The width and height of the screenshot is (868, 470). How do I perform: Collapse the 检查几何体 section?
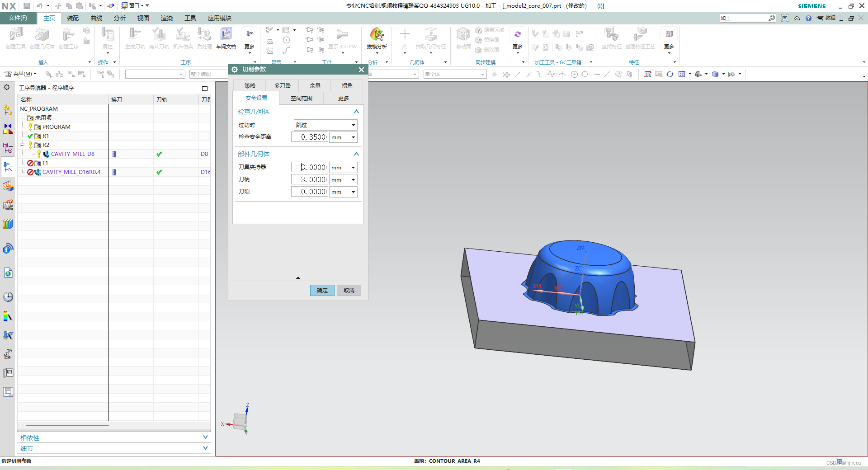[x=356, y=112]
